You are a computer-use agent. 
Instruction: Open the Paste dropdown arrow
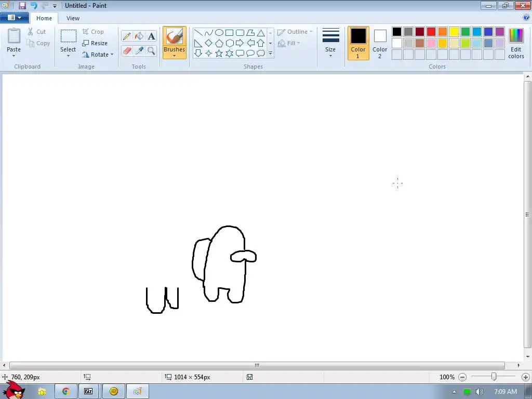(x=14, y=56)
